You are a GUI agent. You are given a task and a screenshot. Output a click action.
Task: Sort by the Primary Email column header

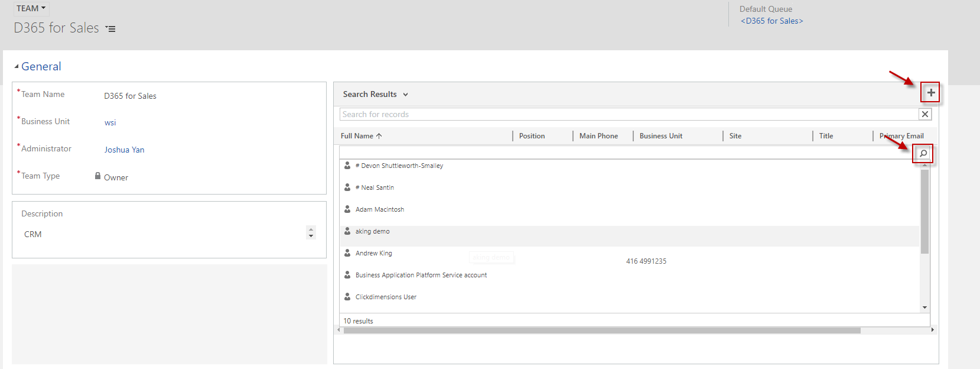(901, 136)
